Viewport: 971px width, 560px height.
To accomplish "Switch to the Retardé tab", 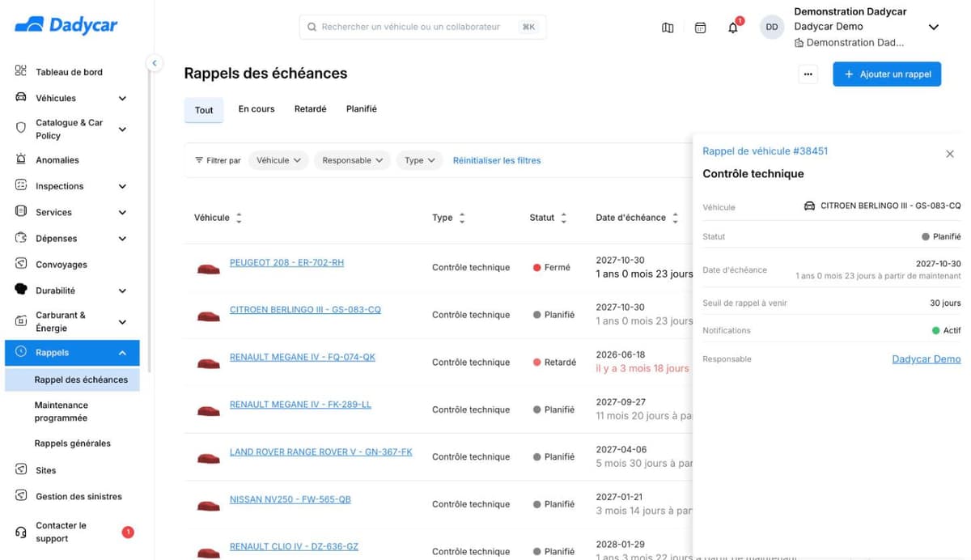I will click(x=310, y=108).
